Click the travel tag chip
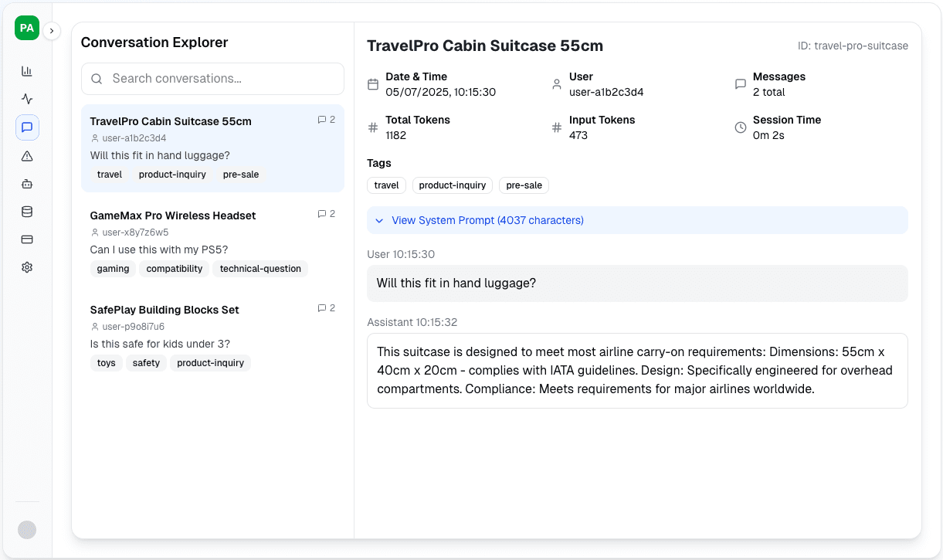Viewport: 943px width, 560px height. click(109, 175)
